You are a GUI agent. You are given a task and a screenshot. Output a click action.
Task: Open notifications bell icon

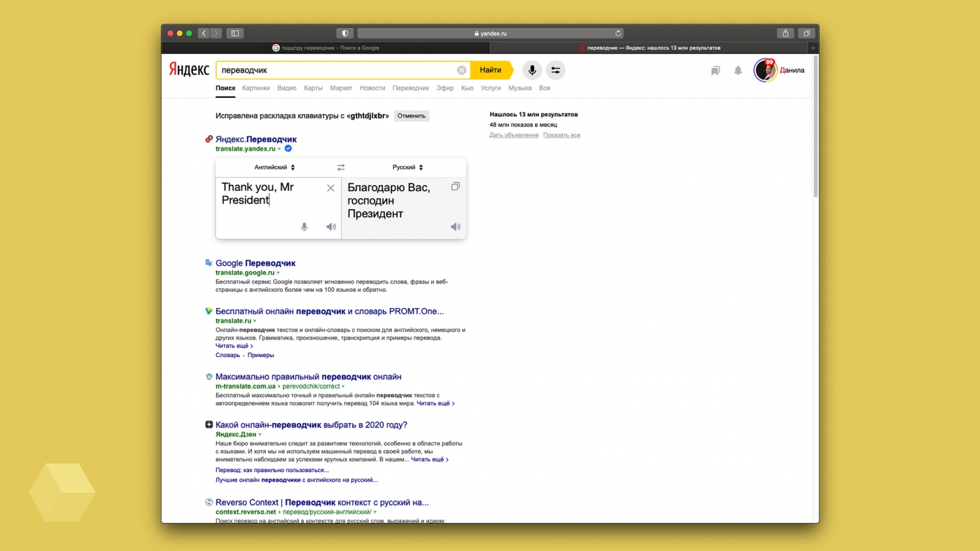[x=738, y=71]
